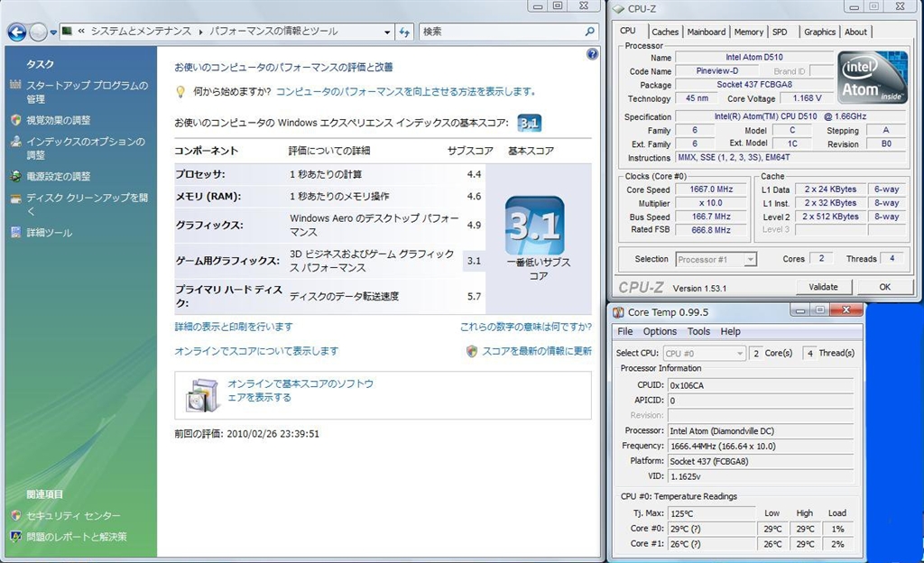
Task: Click the 詳細の表示と印刷を行います link
Action: coord(233,327)
